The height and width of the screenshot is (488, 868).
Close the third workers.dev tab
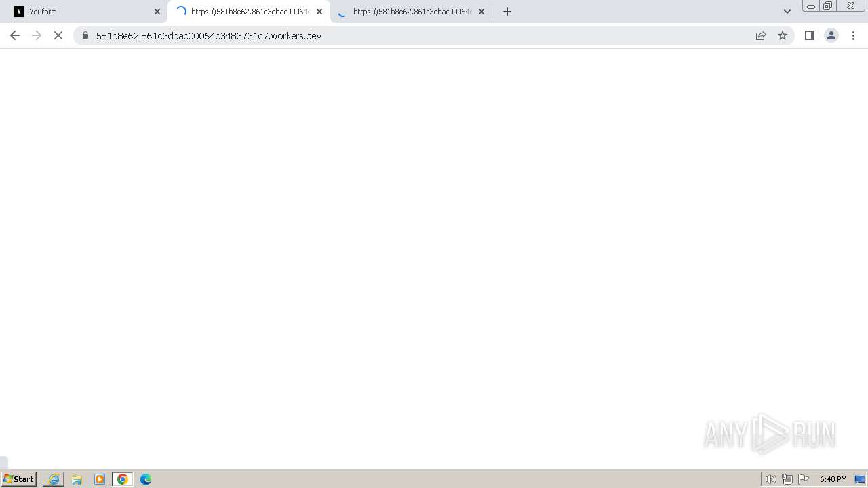(481, 12)
